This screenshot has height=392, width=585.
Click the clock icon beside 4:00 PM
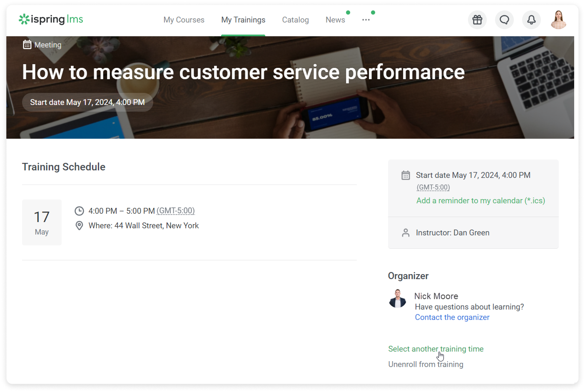point(79,211)
